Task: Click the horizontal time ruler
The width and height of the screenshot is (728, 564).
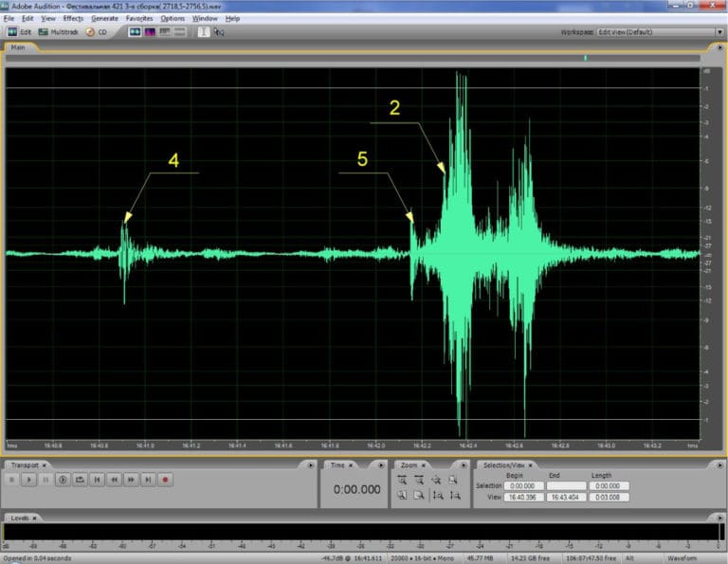Action: coord(353,446)
